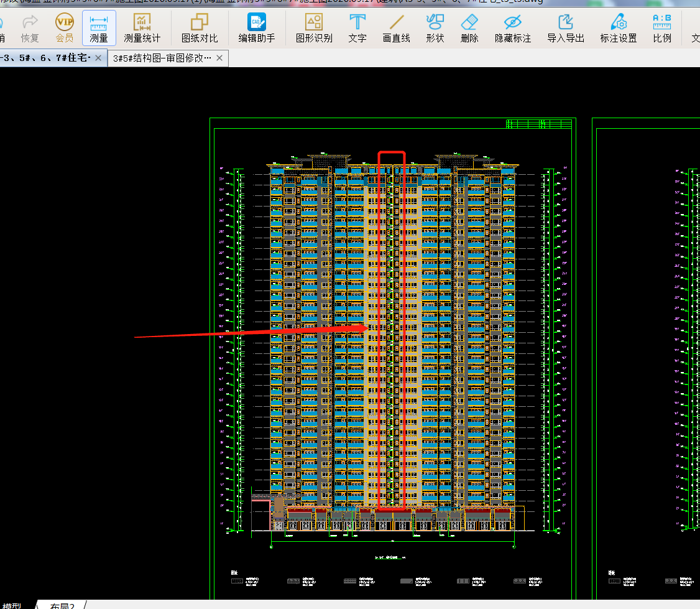Switch to the 布局2 layout tab
This screenshot has width=700, height=609.
point(62,605)
